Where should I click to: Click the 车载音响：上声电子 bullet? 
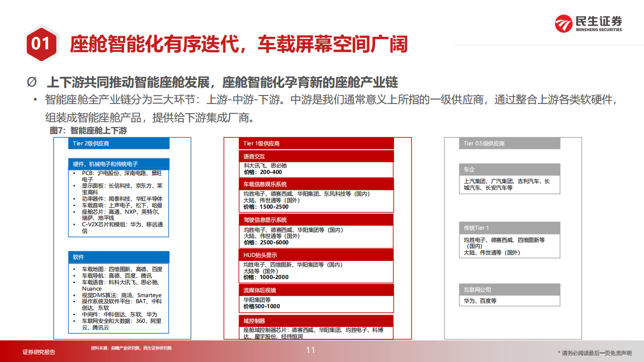click(x=118, y=205)
